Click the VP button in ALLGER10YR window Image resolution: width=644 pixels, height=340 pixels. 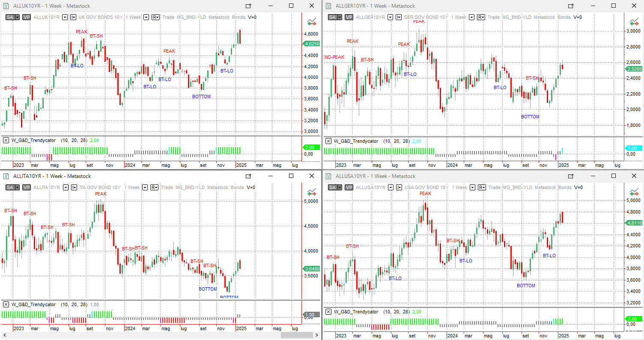(349, 17)
